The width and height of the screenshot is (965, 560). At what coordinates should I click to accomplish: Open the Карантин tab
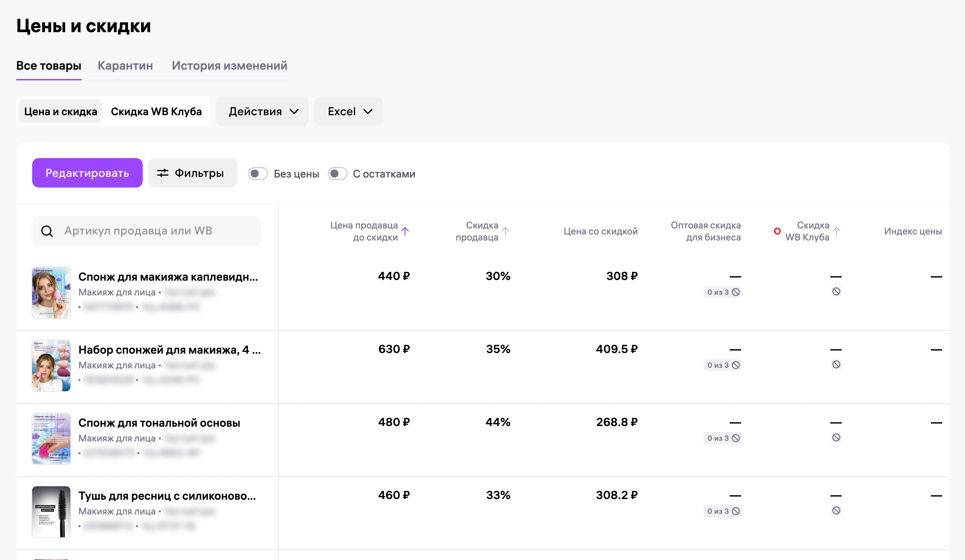tap(125, 65)
